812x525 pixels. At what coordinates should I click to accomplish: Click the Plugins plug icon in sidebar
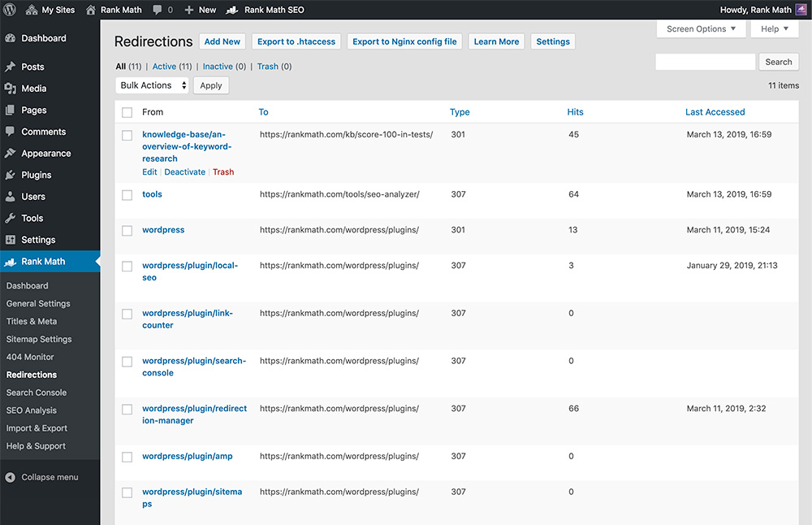pos(11,175)
